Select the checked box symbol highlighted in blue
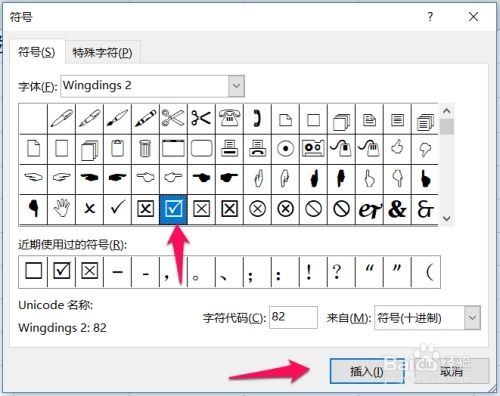Image resolution: width=500 pixels, height=396 pixels. [173, 209]
